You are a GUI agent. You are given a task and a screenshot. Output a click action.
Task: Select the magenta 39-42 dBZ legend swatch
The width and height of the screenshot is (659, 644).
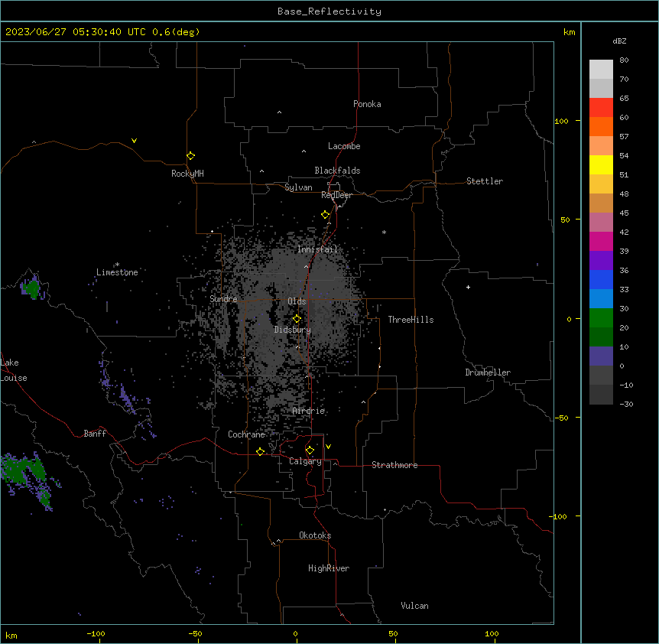click(x=601, y=241)
